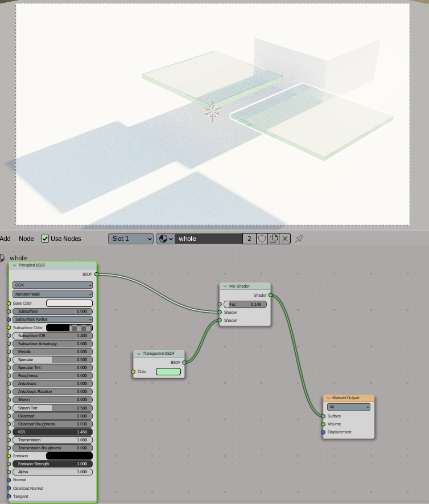Screen dimensions: 429x504
Task: Click the Tangent input socket
Action: (x=9, y=496)
